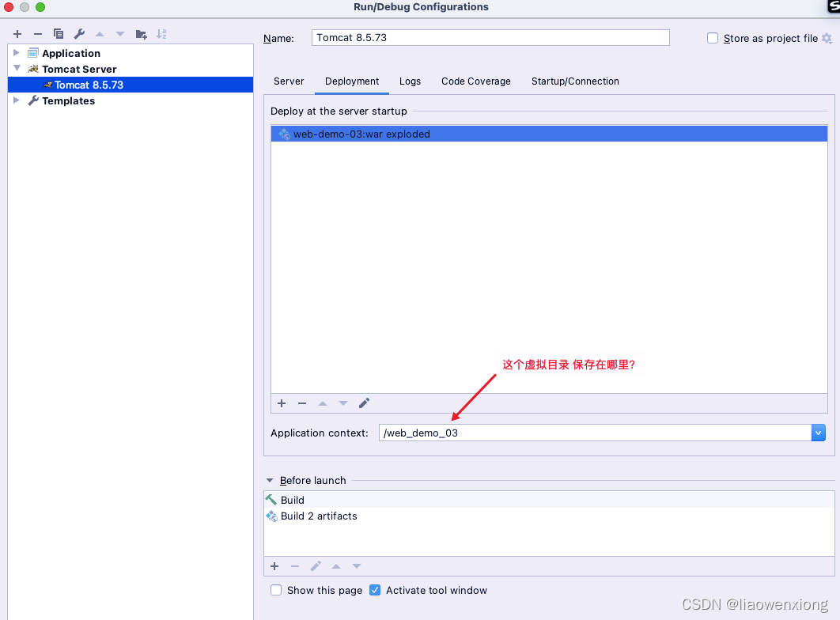Enable Show this page checkbox
Screen dimensions: 840x620
276,590
